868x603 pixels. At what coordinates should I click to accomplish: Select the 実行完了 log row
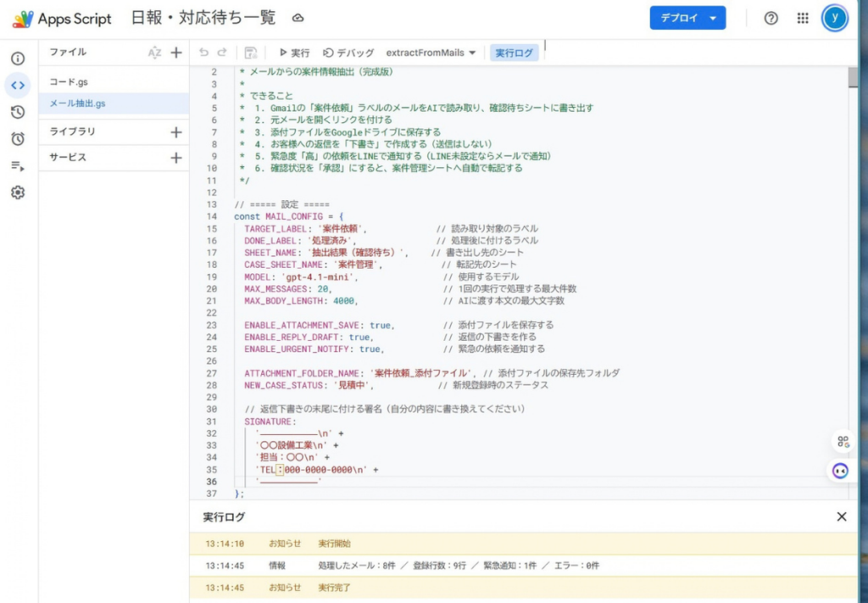(x=523, y=588)
